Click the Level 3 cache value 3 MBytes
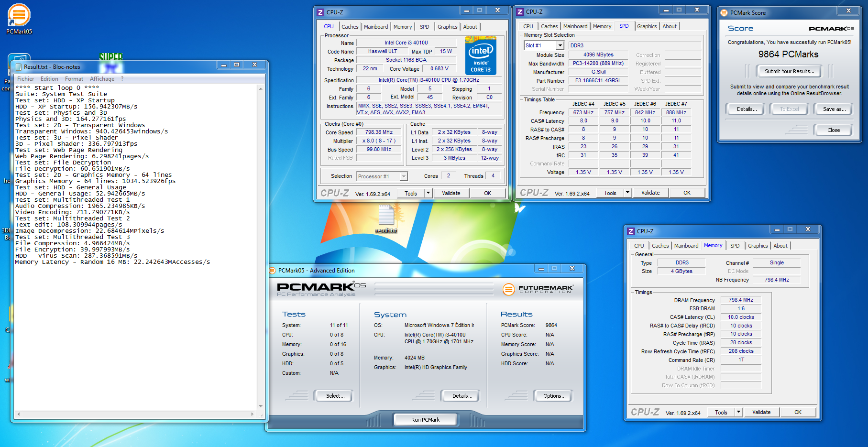Viewport: 868px width, 447px height. 454,158
